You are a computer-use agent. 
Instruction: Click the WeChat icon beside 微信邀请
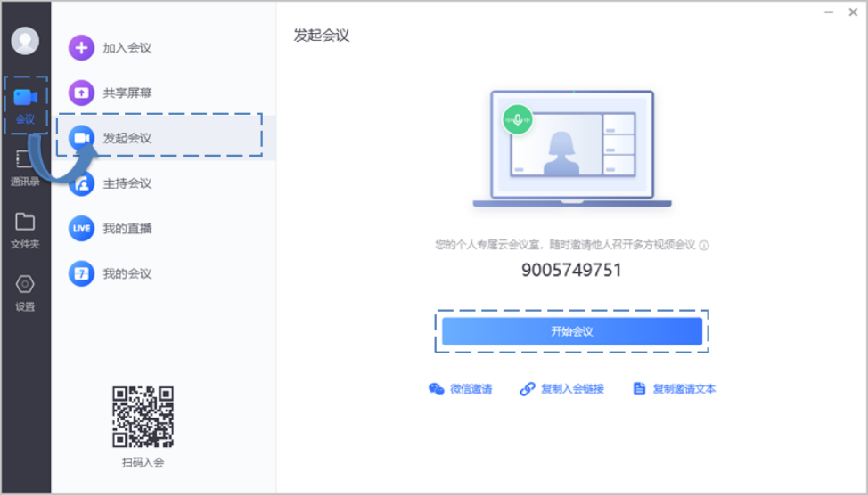pyautogui.click(x=436, y=389)
